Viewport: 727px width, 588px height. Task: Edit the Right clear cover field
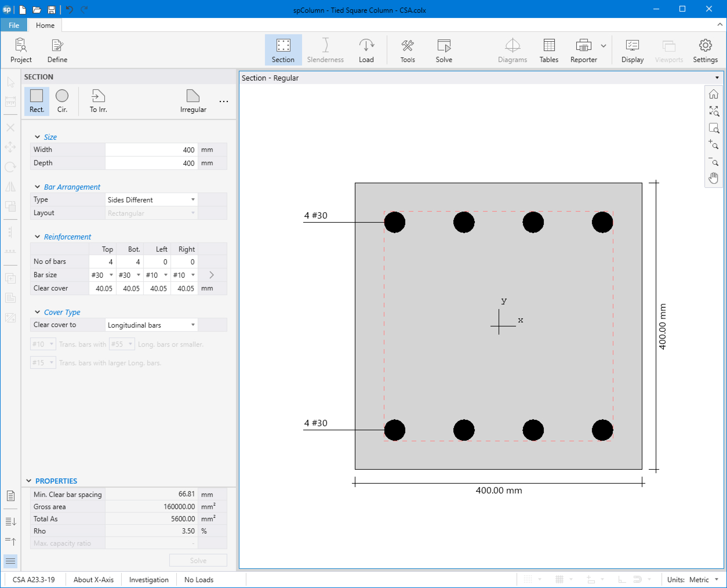tap(184, 288)
